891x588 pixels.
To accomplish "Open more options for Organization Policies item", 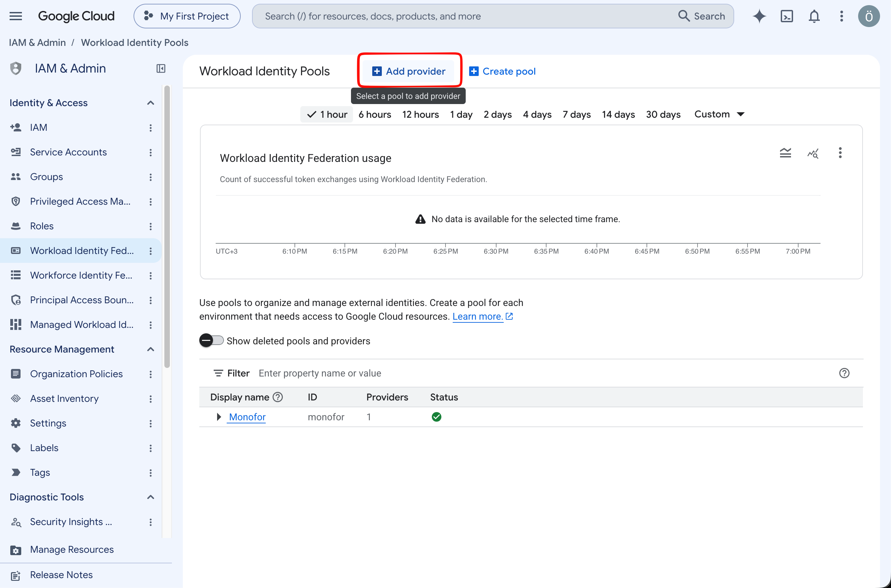I will 150,374.
